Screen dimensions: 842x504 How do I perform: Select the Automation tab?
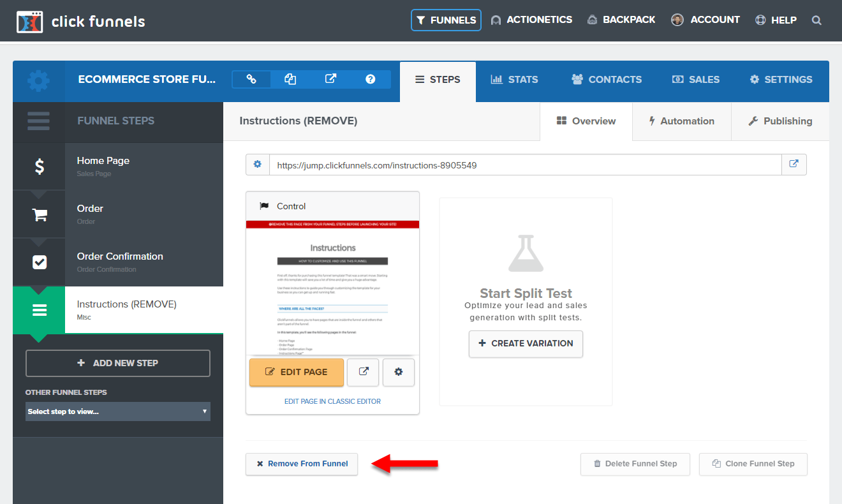click(681, 121)
